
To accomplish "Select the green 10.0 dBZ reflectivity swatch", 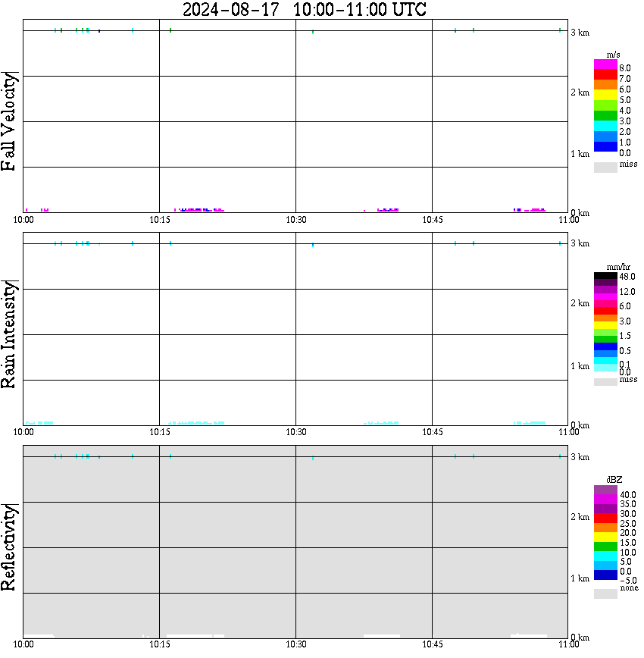I will [605, 547].
